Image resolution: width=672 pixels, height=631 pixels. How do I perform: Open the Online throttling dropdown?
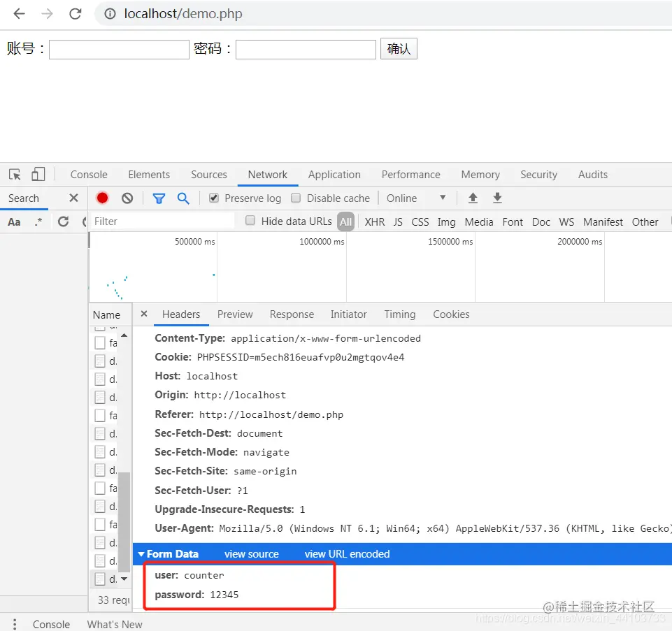pos(416,198)
